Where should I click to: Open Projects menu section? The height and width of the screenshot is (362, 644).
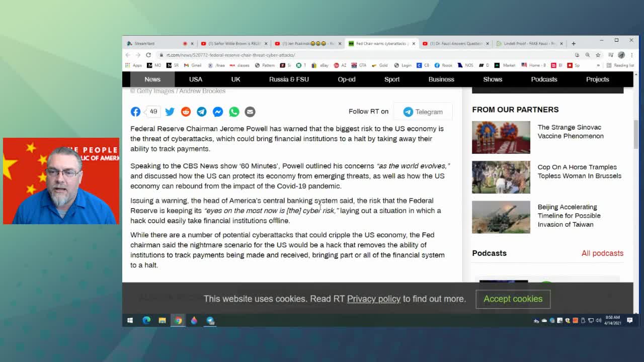(597, 79)
